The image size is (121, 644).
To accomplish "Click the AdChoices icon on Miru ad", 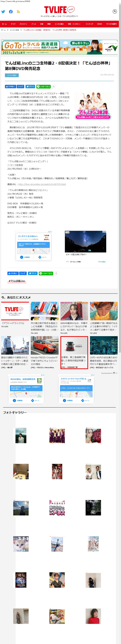I will [49, 232].
